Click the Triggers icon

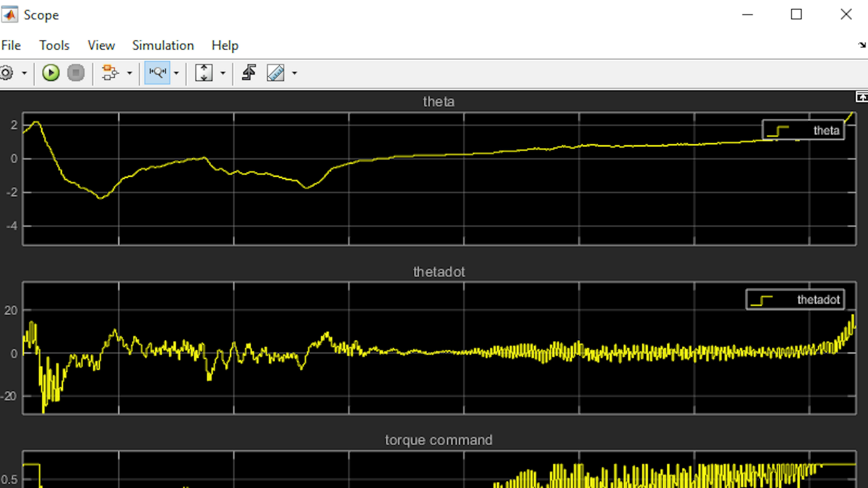point(249,73)
